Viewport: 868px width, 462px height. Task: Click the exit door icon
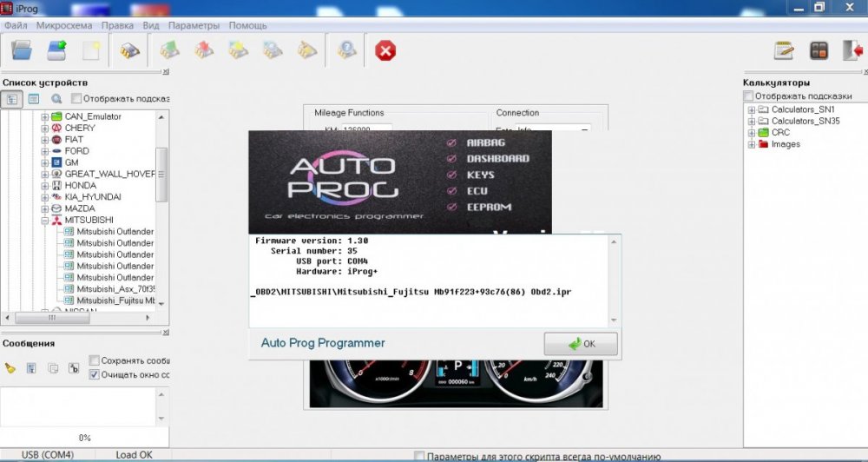click(852, 50)
